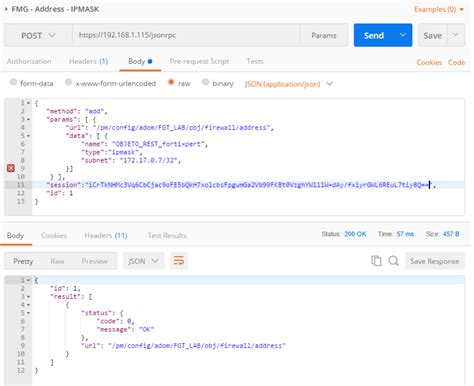Image resolution: width=474 pixels, height=386 pixels.
Task: Open the Test Results tab
Action: 167,235
